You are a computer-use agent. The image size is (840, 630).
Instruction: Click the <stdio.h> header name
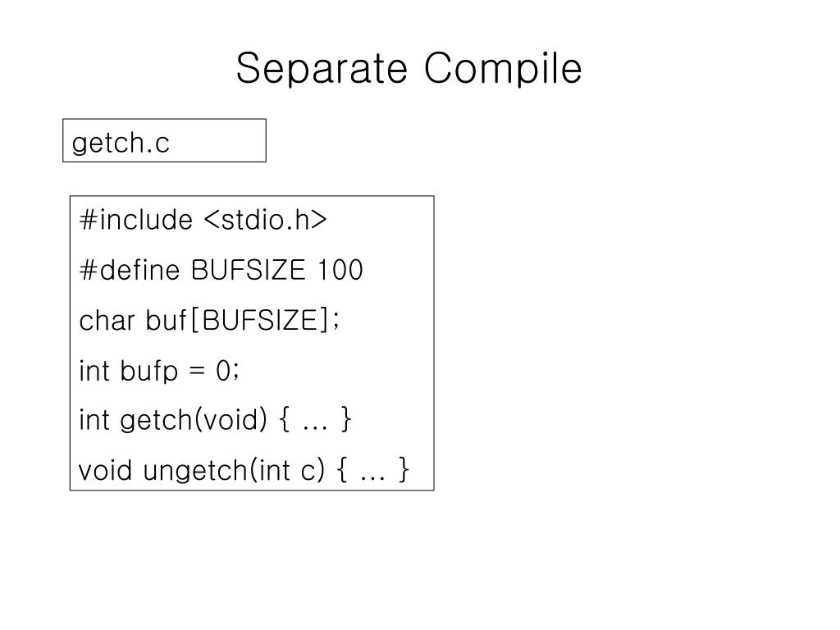(266, 220)
